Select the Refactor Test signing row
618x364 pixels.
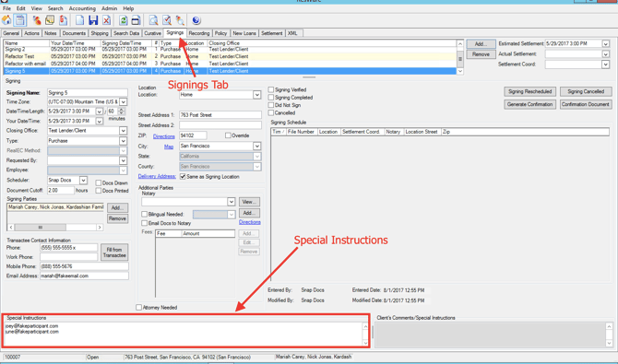click(231, 56)
